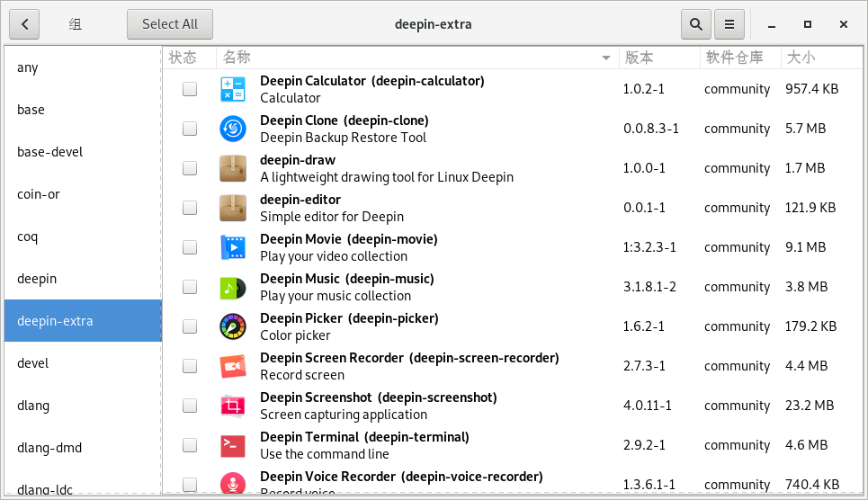Click version 3.1.8.1-2 cell
This screenshot has height=500, width=868.
coord(649,287)
